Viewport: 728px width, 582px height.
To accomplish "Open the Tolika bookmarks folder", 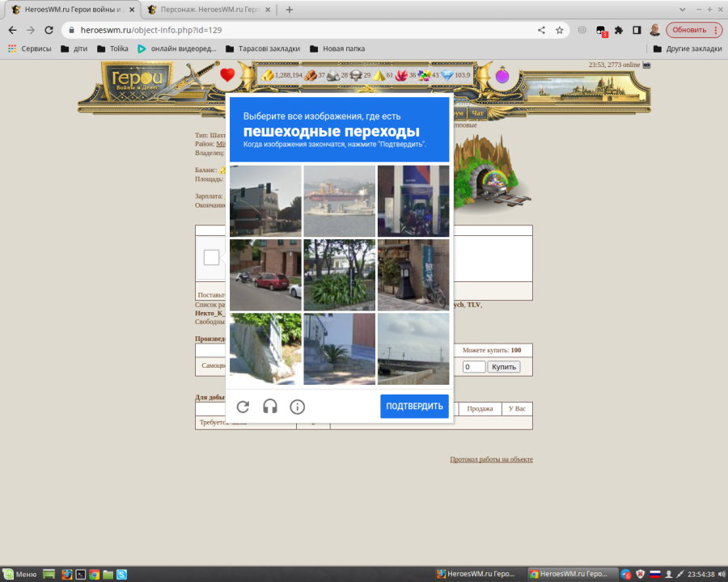I will [x=112, y=48].
